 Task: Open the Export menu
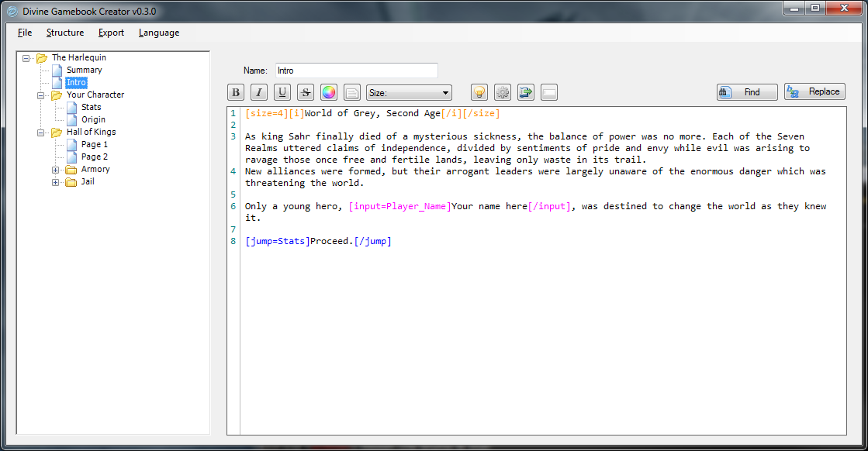(x=111, y=33)
